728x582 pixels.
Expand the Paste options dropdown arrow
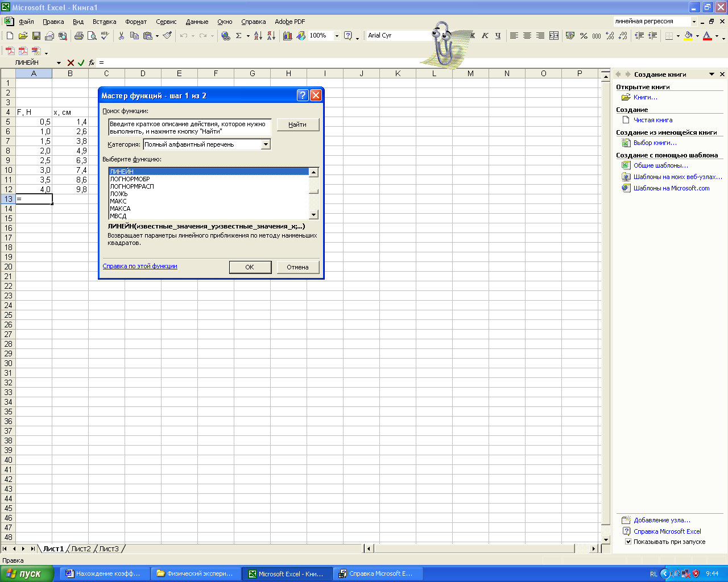tap(157, 36)
